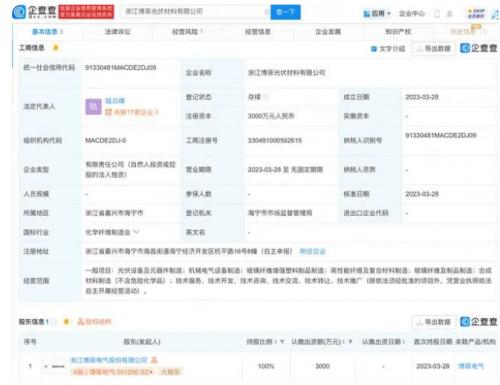Click the SVIP badge icon in header
This screenshot has height=385, width=500.
tap(476, 13)
